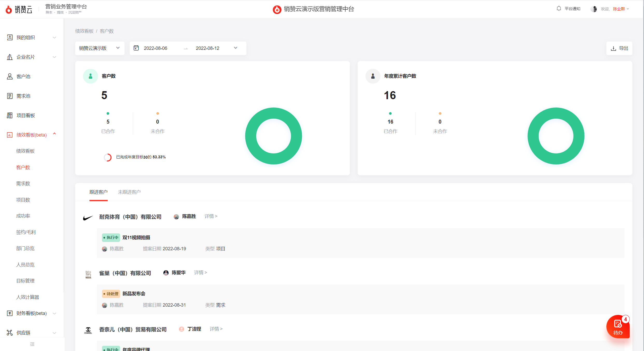The image size is (644, 351).
Task: Open platform notifications bell icon
Action: coord(559,9)
